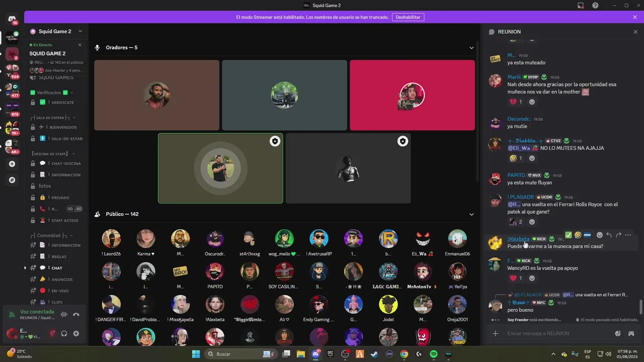
Task: Open the fotos channel
Action: 56,186
